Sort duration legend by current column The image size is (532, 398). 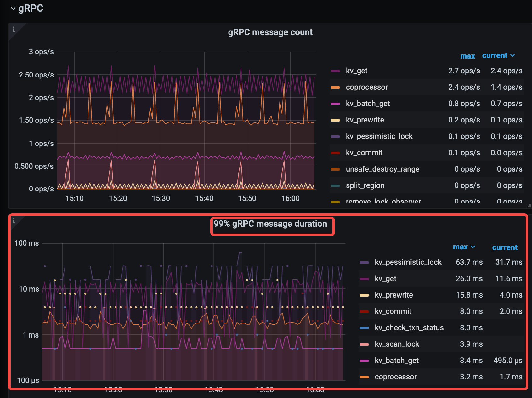(505, 248)
